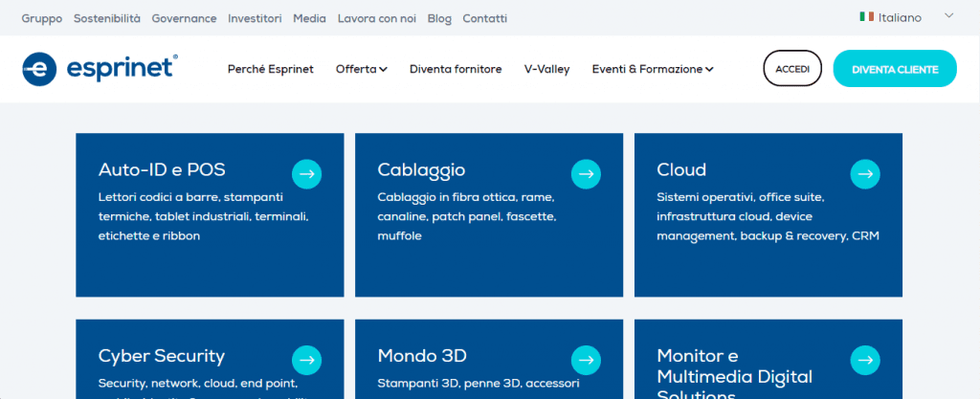Click the ACCEDI login button
The width and height of the screenshot is (980, 399).
coord(792,69)
